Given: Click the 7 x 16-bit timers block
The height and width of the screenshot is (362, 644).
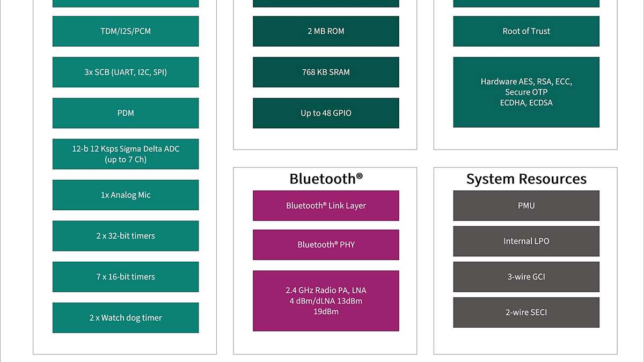Looking at the screenshot, I should pyautogui.click(x=126, y=277).
